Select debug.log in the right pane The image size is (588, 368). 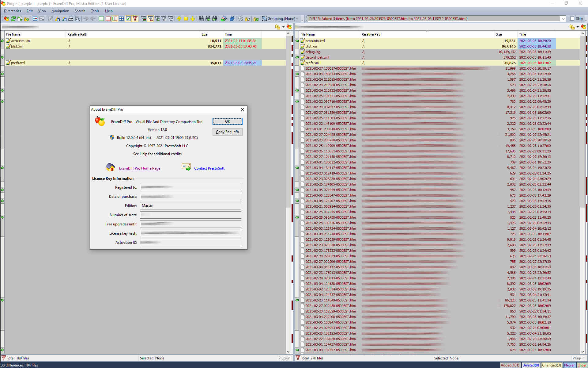(313, 52)
